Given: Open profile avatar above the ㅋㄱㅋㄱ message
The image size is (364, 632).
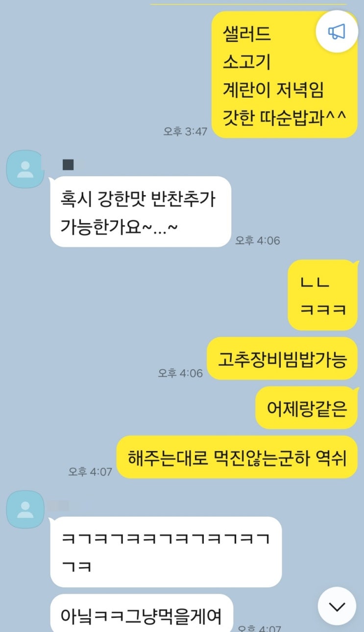Looking at the screenshot, I should click(x=25, y=509).
